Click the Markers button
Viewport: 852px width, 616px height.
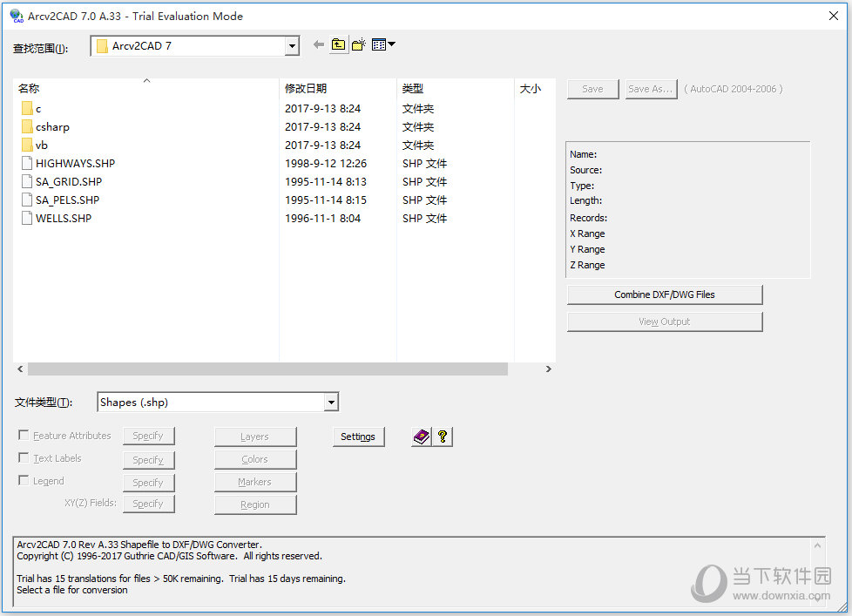pos(255,483)
